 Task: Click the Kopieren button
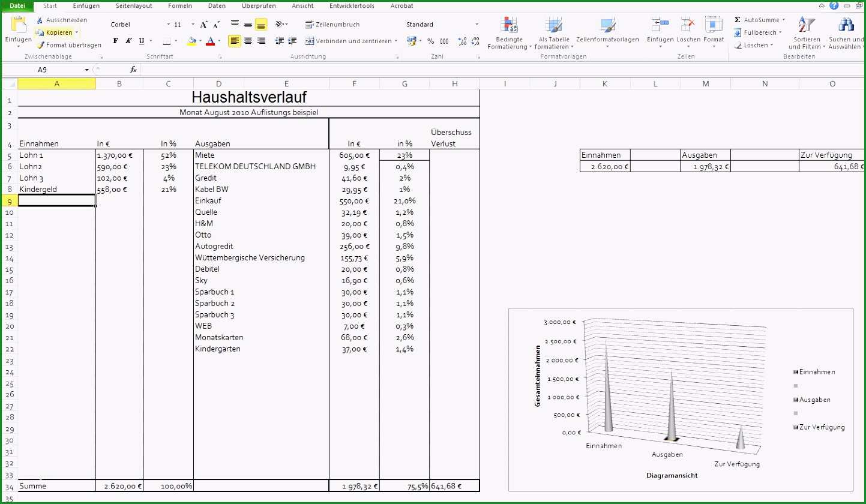(55, 32)
